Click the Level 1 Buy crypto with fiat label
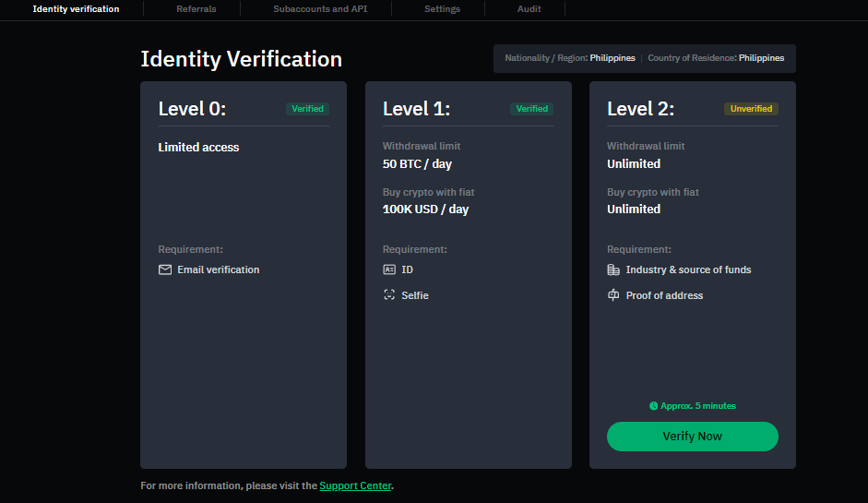This screenshot has width=868, height=503. click(428, 192)
